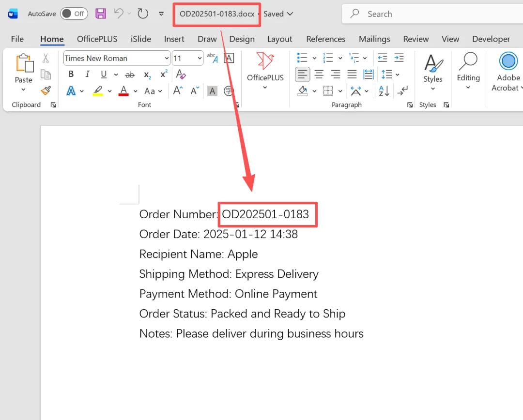Toggle Superscript formatting
This screenshot has width=523, height=420.
pyautogui.click(x=164, y=74)
